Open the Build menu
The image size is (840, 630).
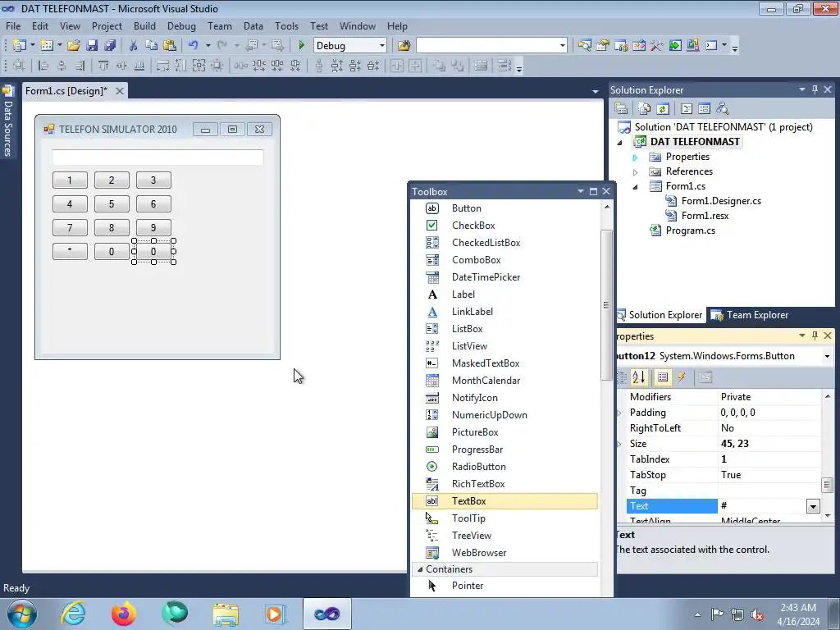coord(144,25)
